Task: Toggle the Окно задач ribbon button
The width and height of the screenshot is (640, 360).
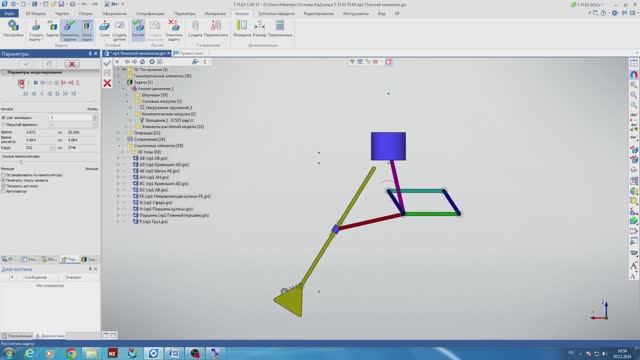Action: [87, 30]
